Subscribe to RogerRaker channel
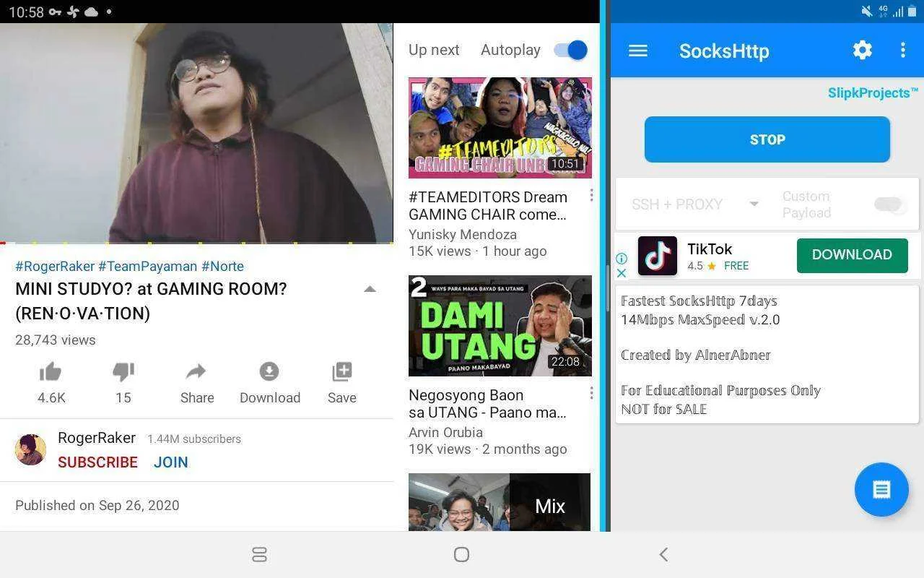924x578 pixels. click(97, 462)
